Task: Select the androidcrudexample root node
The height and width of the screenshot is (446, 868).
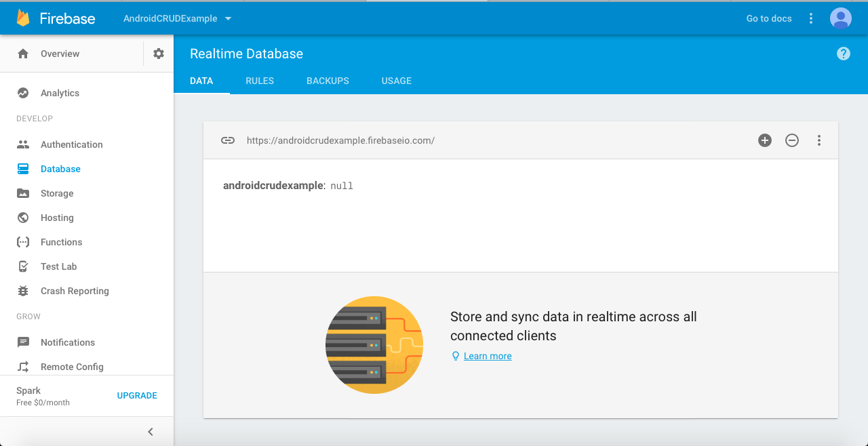Action: point(274,185)
